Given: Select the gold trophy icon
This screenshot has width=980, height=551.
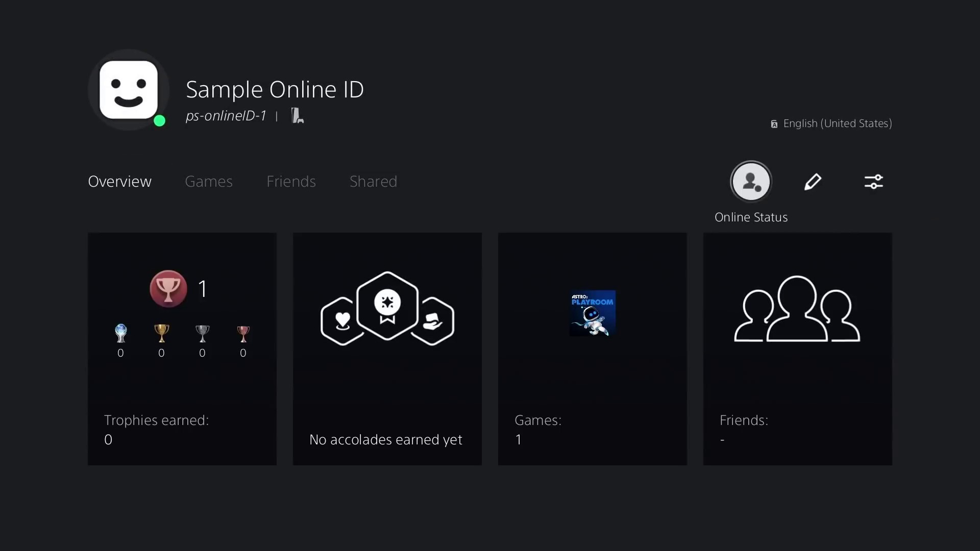Looking at the screenshot, I should [161, 334].
